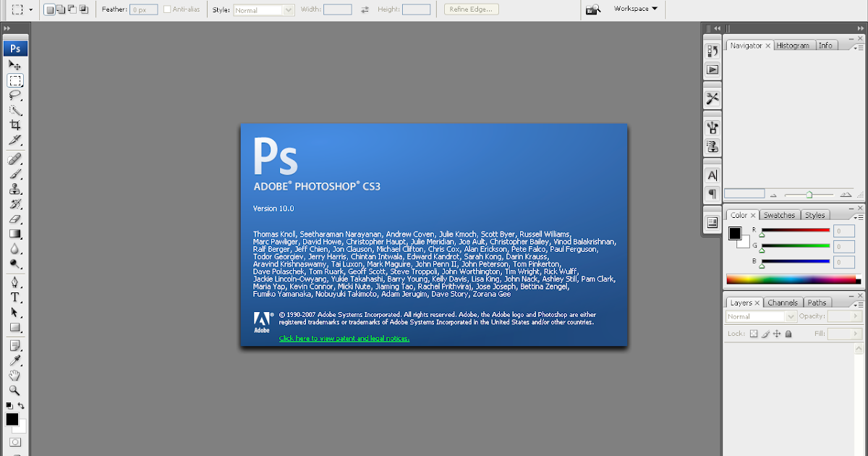The height and width of the screenshot is (456, 868).
Task: Select the Hand tool
Action: point(15,376)
